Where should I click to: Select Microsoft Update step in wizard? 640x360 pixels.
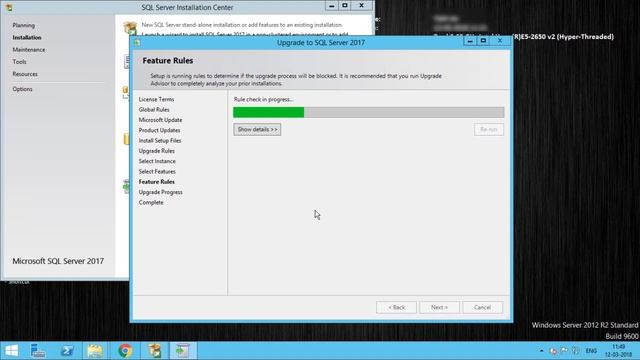[x=160, y=120]
